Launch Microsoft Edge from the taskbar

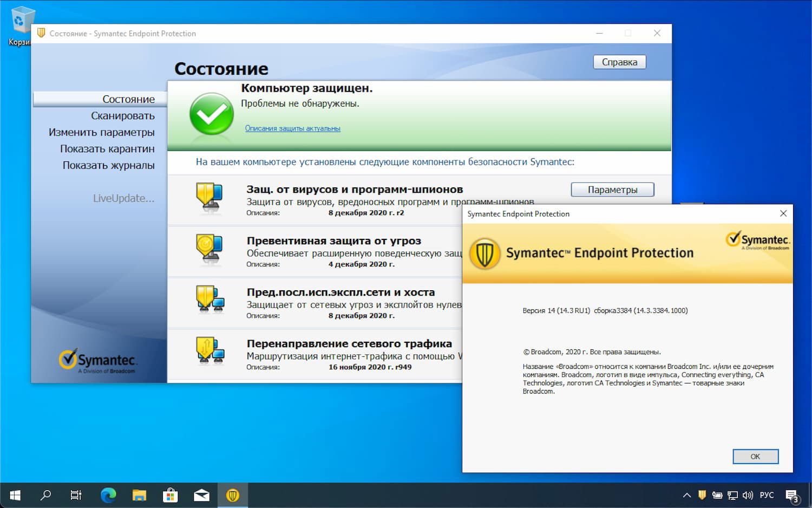(108, 494)
